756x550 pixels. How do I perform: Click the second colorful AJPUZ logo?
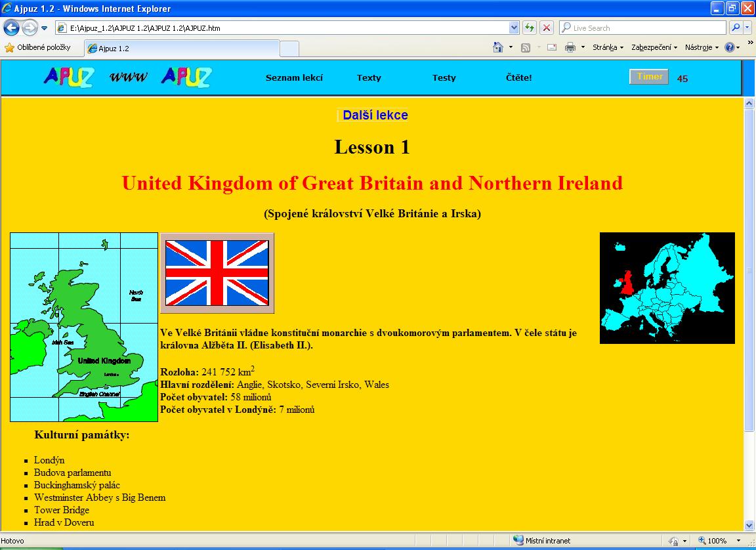click(186, 77)
